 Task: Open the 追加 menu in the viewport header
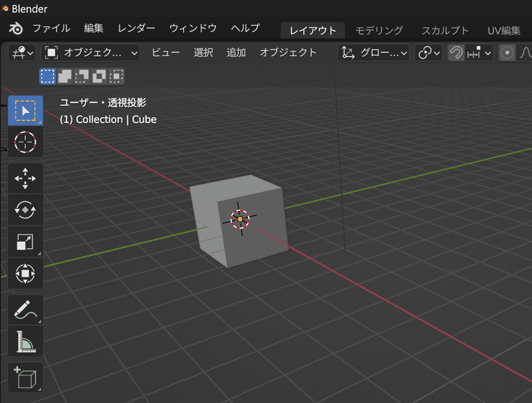(235, 53)
